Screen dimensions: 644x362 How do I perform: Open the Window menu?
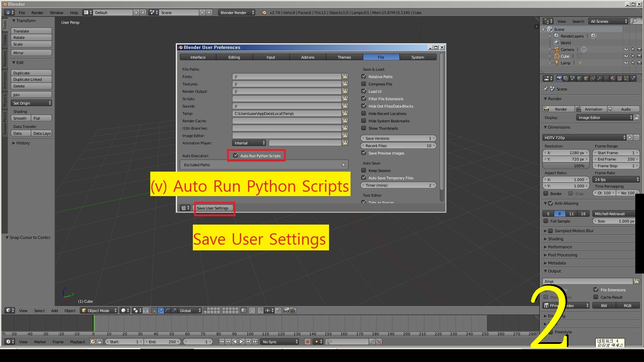56,12
